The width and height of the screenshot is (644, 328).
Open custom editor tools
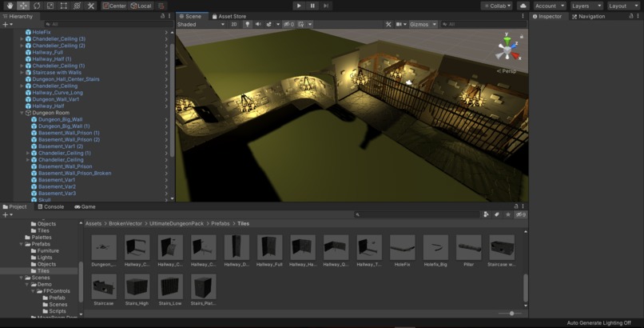coord(91,6)
